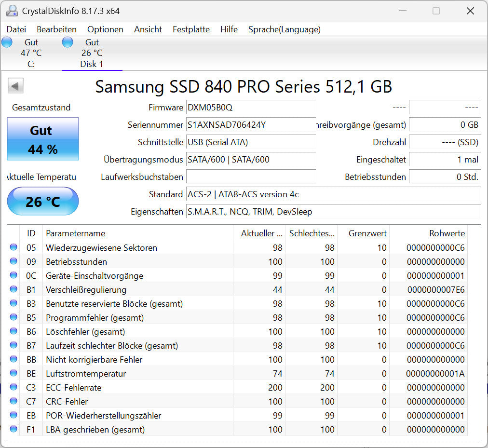This screenshot has height=448, width=488.
Task: Click the status dot for LBA geschrieben (gesamt)
Action: point(14,429)
